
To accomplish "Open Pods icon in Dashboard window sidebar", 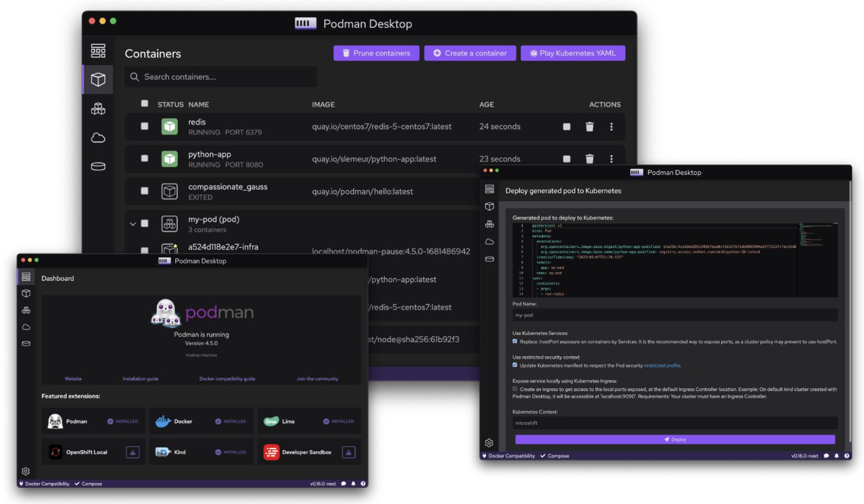I will [26, 310].
